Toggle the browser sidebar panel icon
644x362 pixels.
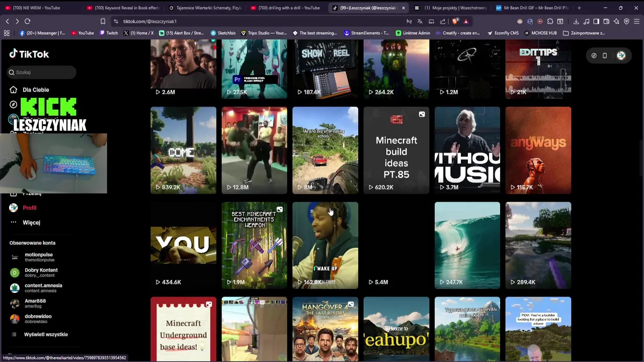[596, 21]
